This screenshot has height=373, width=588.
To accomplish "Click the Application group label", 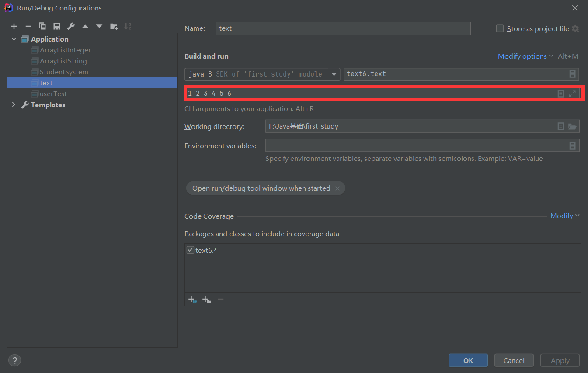I will [50, 39].
